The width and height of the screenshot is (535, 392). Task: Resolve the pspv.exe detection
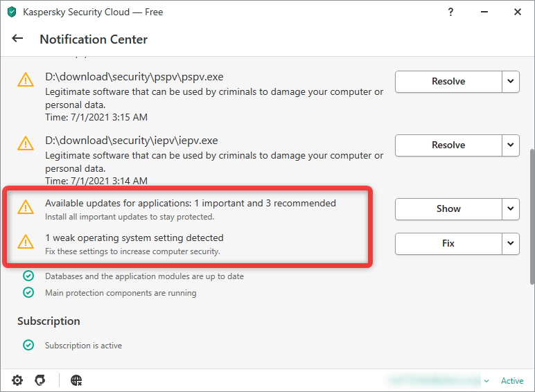coord(448,82)
